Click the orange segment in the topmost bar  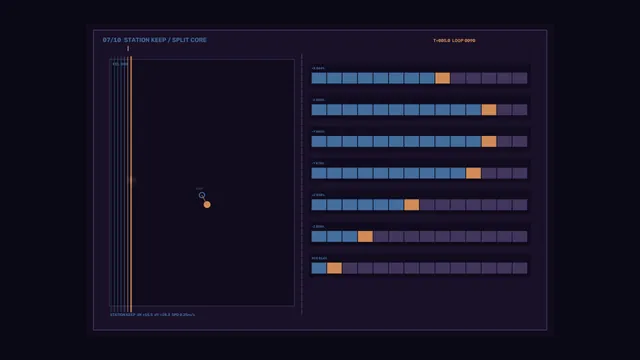tap(442, 78)
